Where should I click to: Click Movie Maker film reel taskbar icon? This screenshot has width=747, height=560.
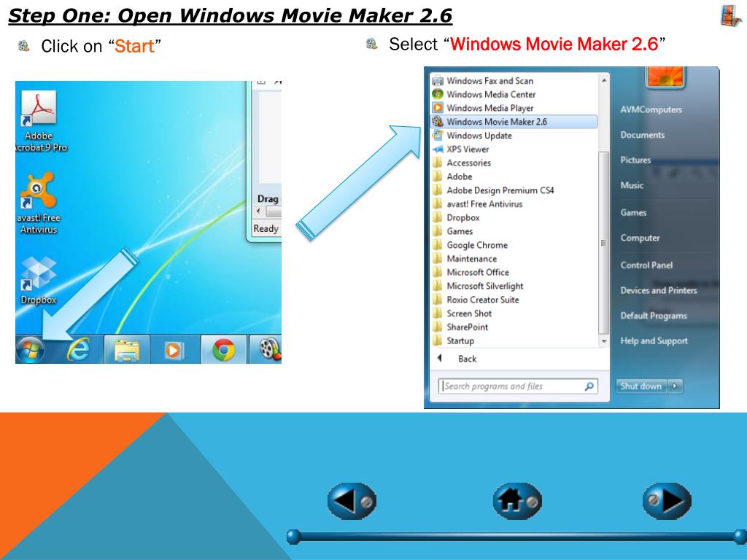(270, 349)
